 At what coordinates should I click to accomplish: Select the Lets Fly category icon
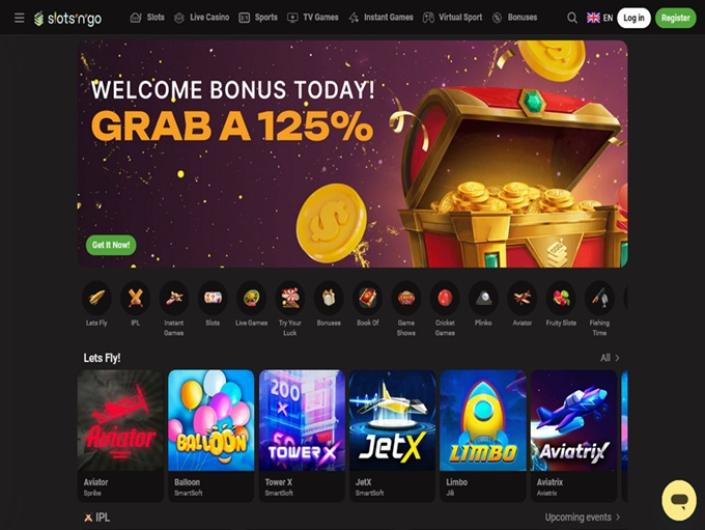(97, 297)
